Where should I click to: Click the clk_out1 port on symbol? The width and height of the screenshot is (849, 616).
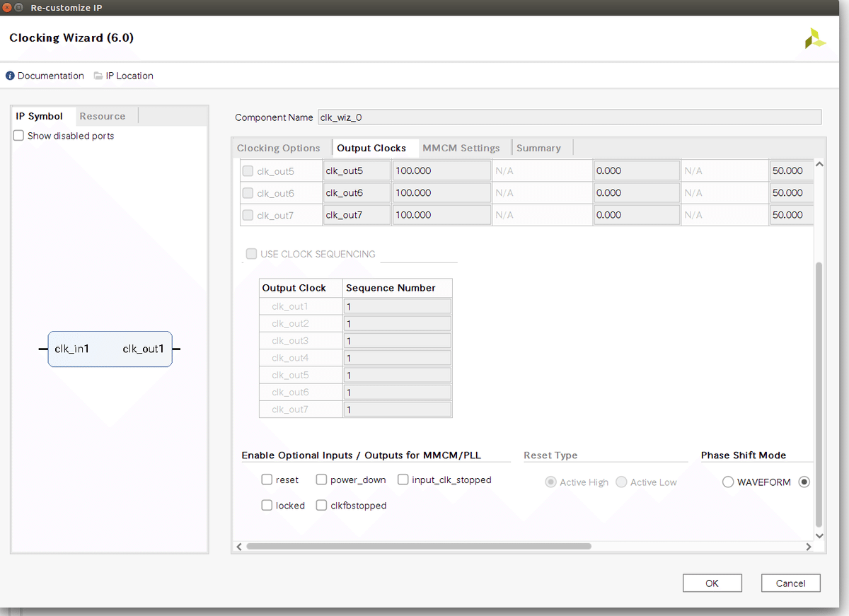144,349
